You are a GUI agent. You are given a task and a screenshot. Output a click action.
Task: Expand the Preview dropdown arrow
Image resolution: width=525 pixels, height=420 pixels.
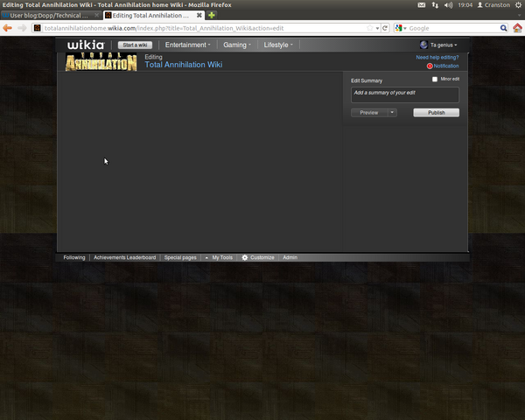(392, 113)
